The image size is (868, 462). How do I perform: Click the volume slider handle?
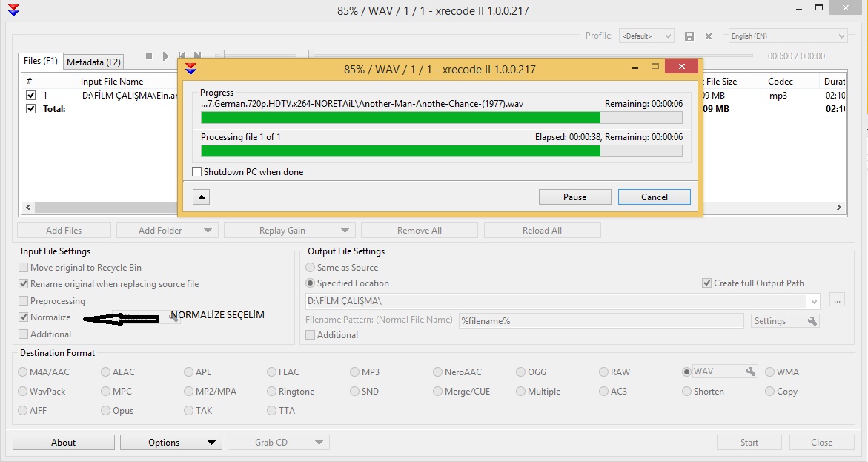pyautogui.click(x=222, y=54)
